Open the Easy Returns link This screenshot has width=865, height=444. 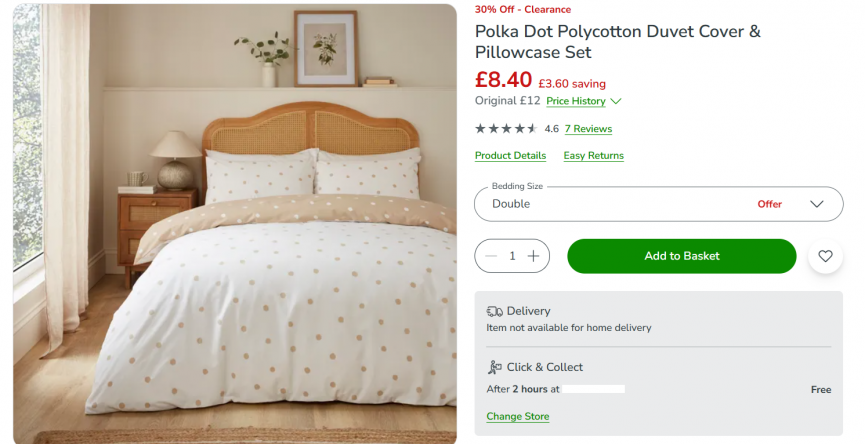tap(593, 156)
